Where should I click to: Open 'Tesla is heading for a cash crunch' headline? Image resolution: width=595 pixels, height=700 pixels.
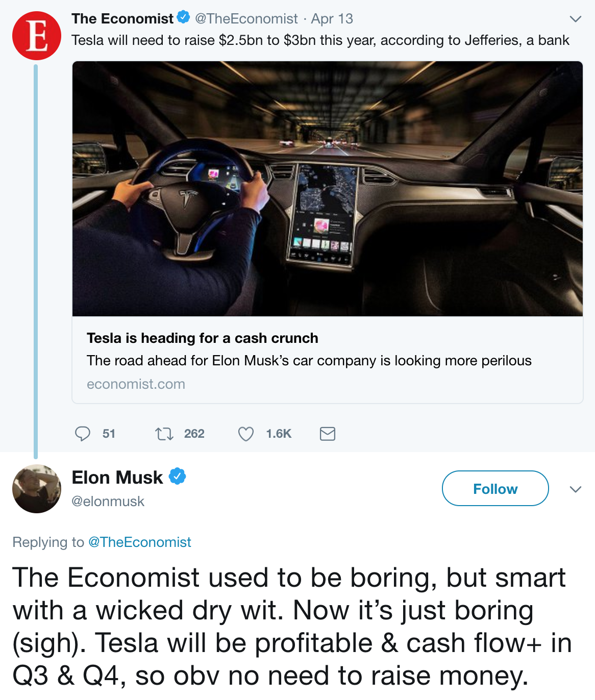pyautogui.click(x=203, y=338)
